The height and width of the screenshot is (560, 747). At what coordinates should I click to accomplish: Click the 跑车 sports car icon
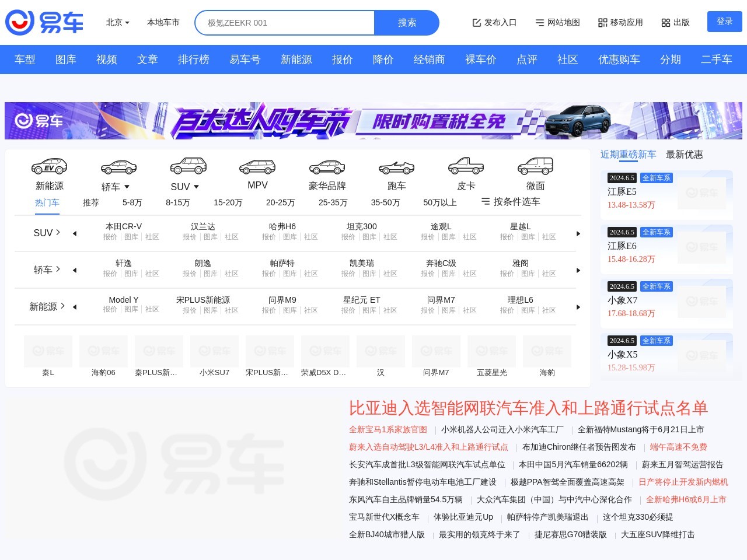396,167
